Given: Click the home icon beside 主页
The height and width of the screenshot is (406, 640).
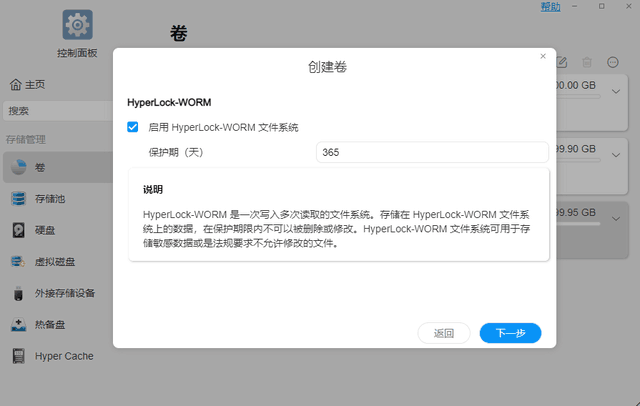Looking at the screenshot, I should [x=16, y=84].
